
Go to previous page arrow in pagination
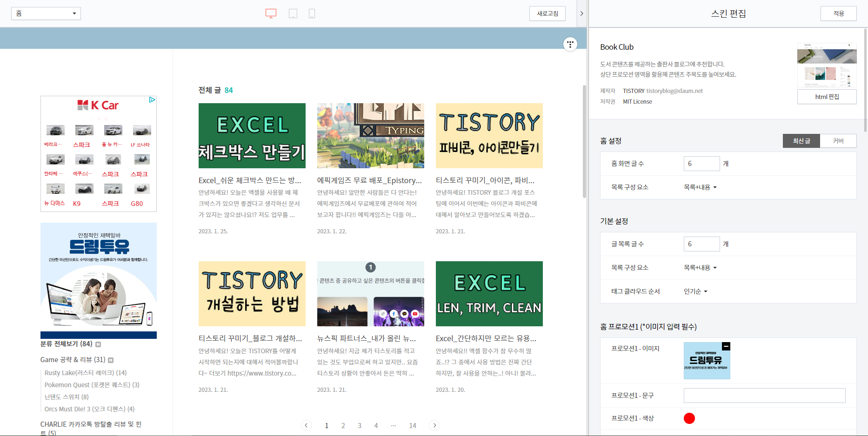306,425
